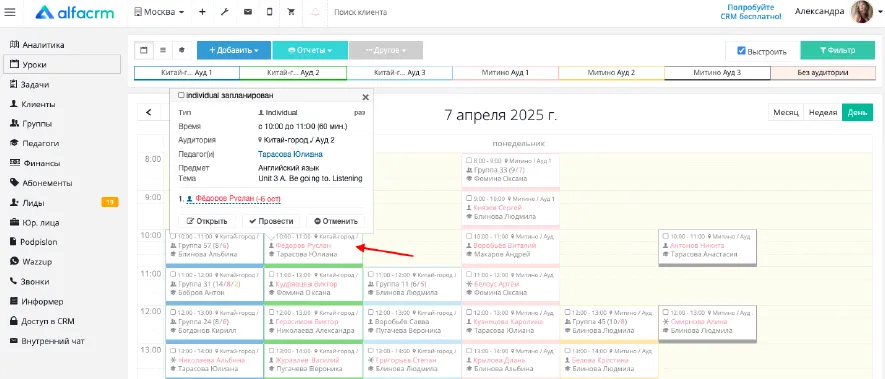Open the Москва branch dropdown
Screen dimensions: 885x379
point(160,12)
